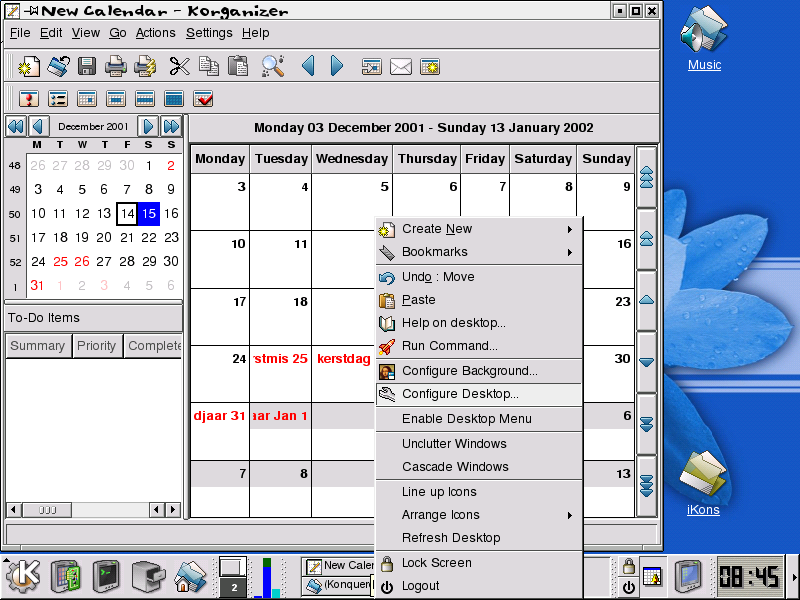Expand the Bookmarks submenu
The image size is (800, 600).
(479, 252)
